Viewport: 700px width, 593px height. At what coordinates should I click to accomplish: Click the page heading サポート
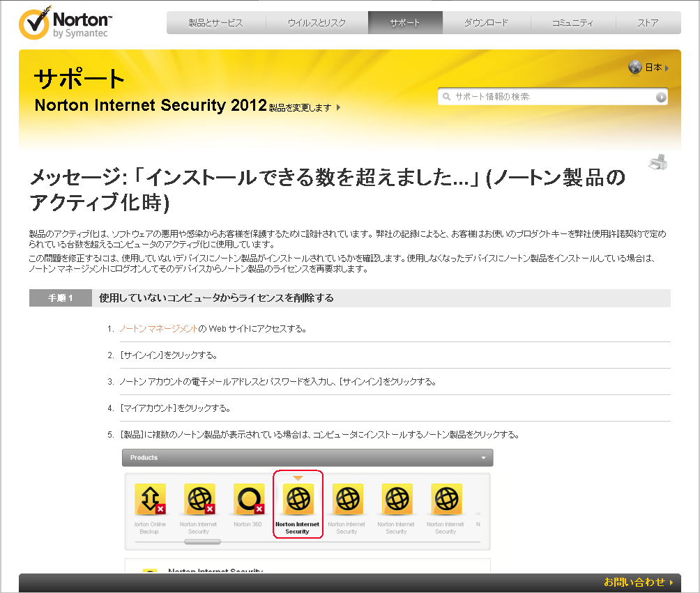point(79,79)
